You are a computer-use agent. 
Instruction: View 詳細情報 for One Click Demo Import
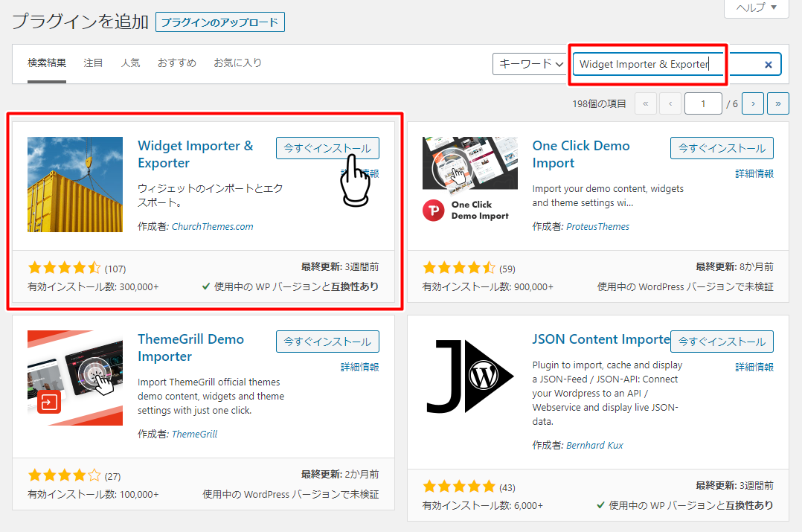pyautogui.click(x=754, y=174)
